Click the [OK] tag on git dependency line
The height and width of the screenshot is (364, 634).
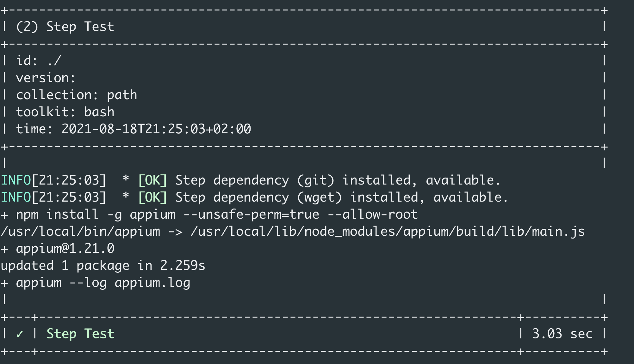(152, 180)
